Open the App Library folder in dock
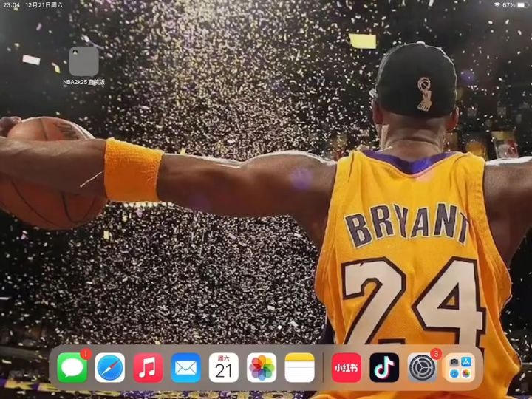The image size is (532, 399). 460,367
